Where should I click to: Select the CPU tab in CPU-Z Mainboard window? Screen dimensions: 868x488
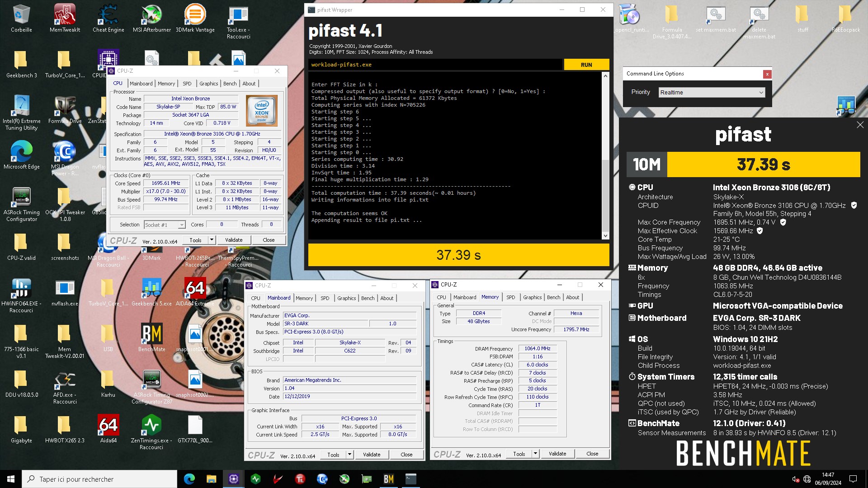(x=255, y=298)
